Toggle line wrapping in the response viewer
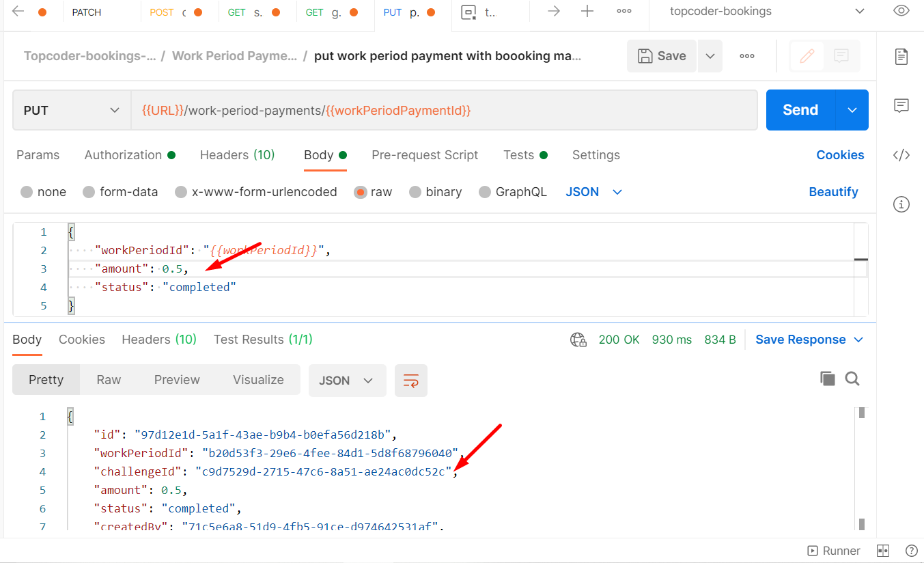Viewport: 924px width, 563px height. point(410,381)
